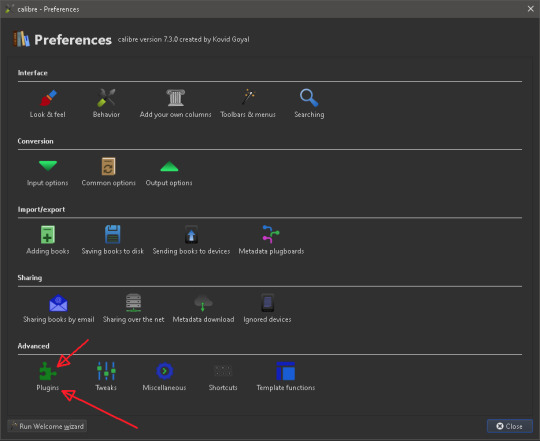Open Saving books to disk settings
Viewport: 540px width, 441px height.
click(x=113, y=241)
